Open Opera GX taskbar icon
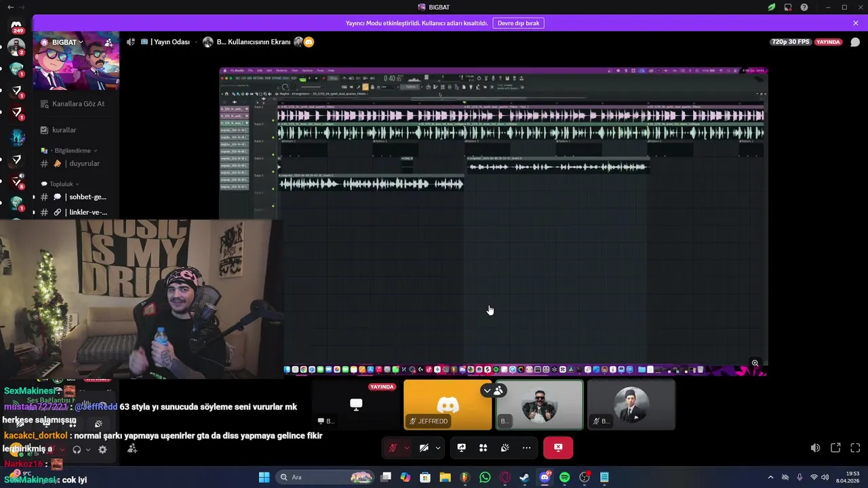 505,477
